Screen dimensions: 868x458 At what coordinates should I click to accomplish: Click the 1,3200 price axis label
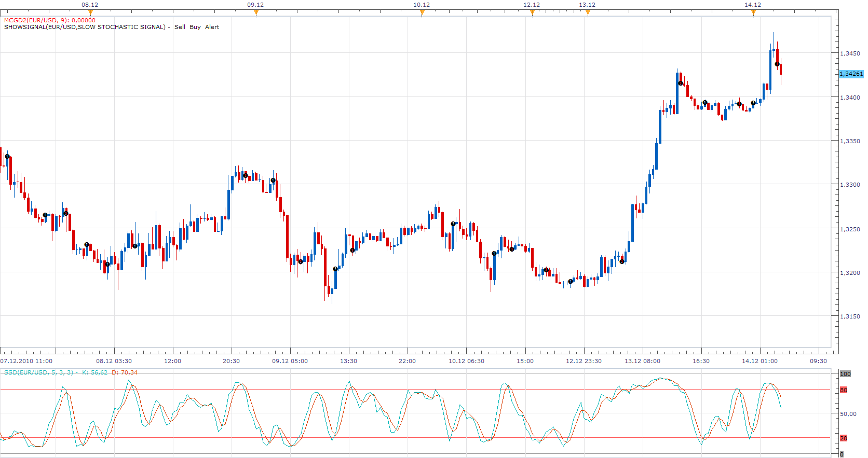click(x=850, y=272)
